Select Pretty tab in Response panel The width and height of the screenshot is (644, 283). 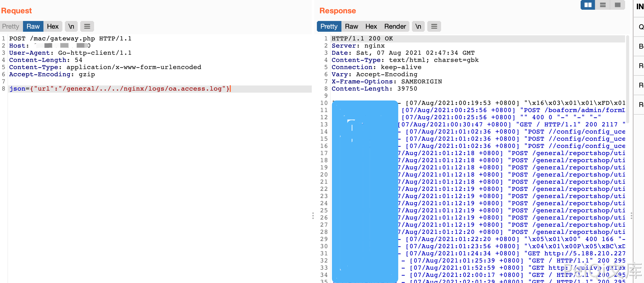click(x=329, y=26)
